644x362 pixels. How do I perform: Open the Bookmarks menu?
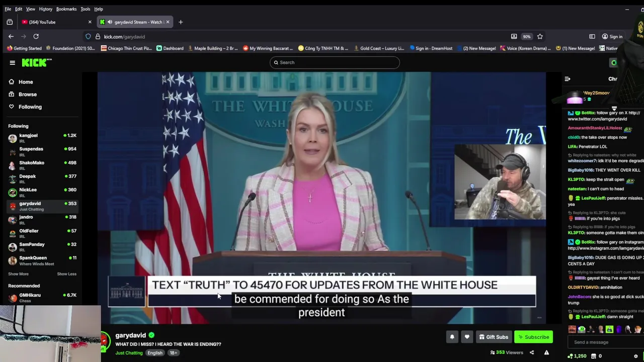point(66,9)
